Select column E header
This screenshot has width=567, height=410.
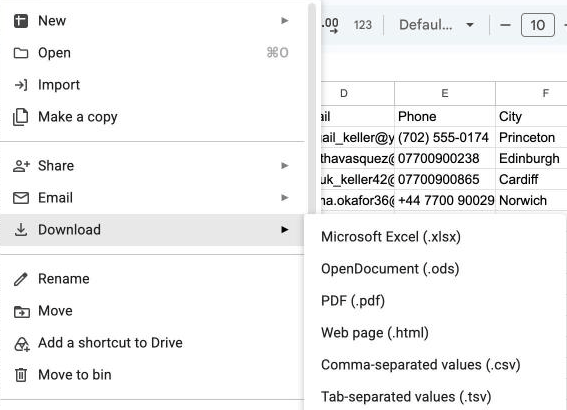pos(445,94)
